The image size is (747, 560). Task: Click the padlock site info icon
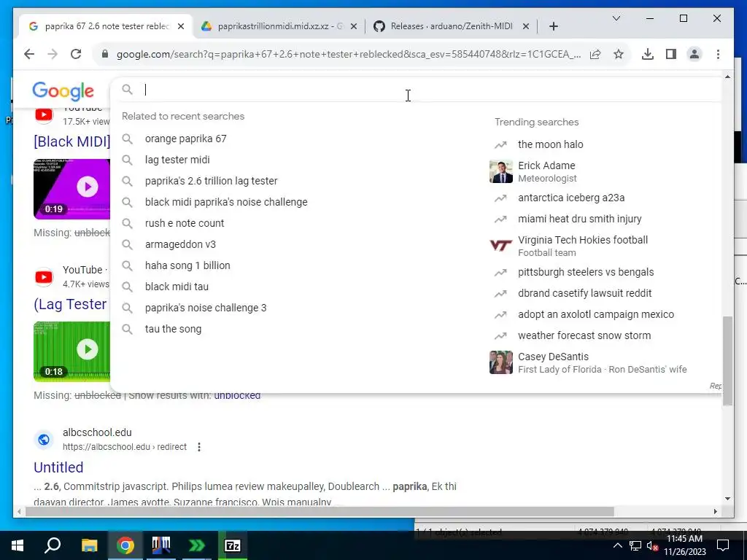click(x=105, y=54)
